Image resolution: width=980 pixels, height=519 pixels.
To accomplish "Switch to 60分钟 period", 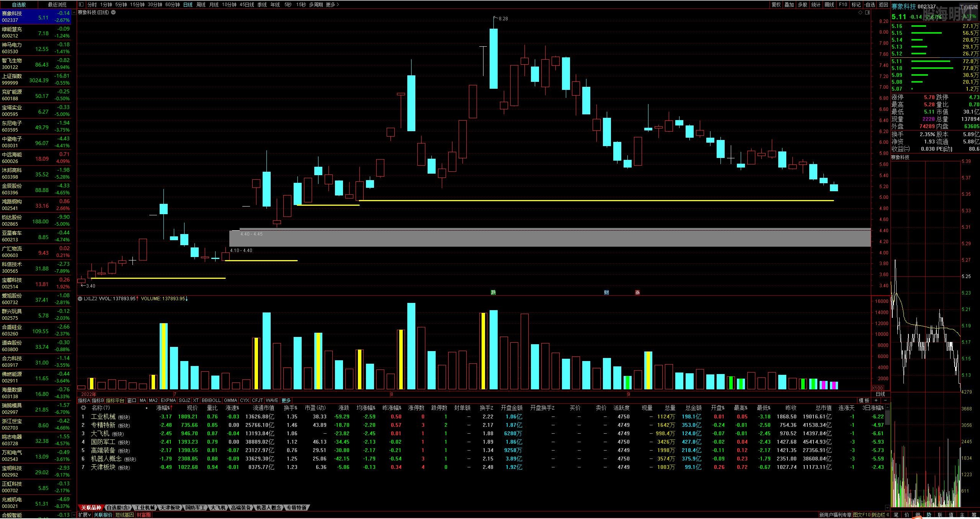I will coord(172,5).
